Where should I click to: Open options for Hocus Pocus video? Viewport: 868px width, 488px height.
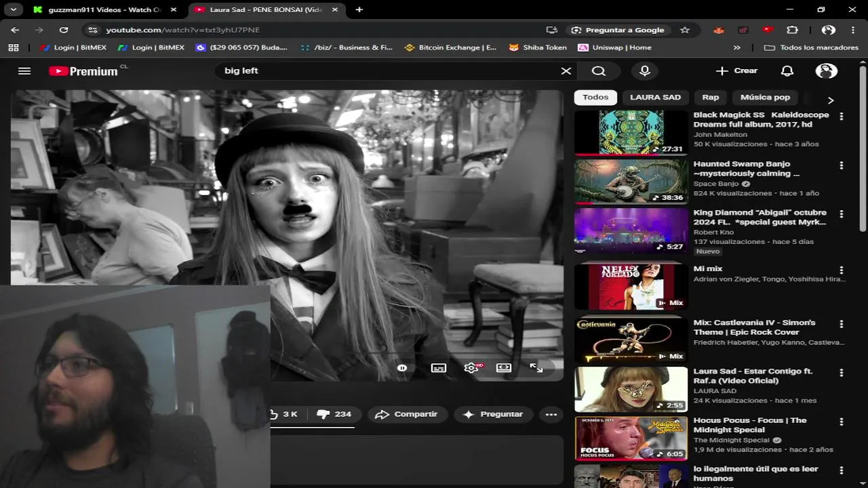(x=842, y=422)
